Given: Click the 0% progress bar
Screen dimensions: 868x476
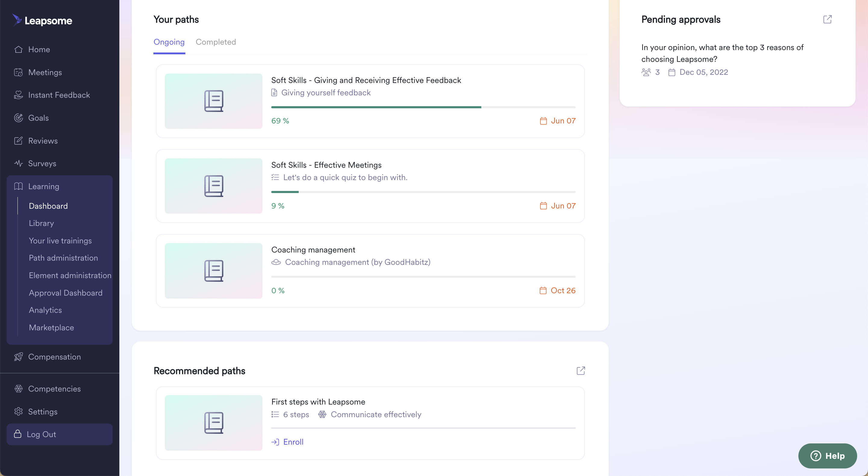Looking at the screenshot, I should tap(423, 277).
